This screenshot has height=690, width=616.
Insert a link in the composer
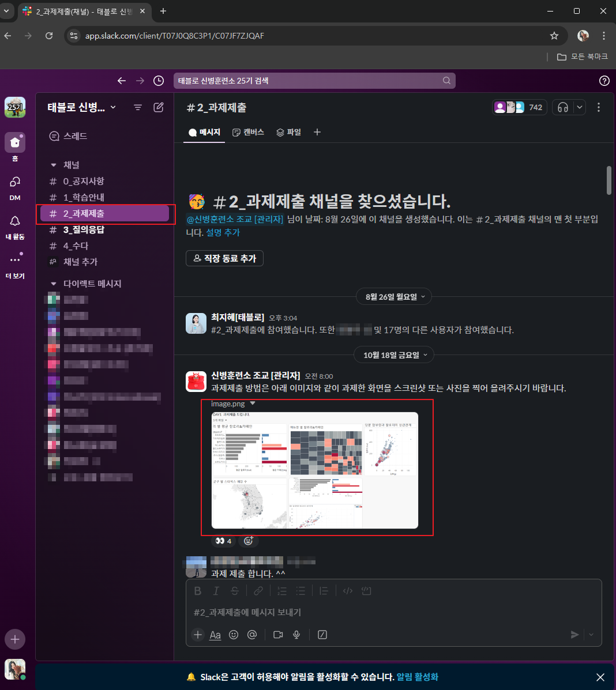258,590
